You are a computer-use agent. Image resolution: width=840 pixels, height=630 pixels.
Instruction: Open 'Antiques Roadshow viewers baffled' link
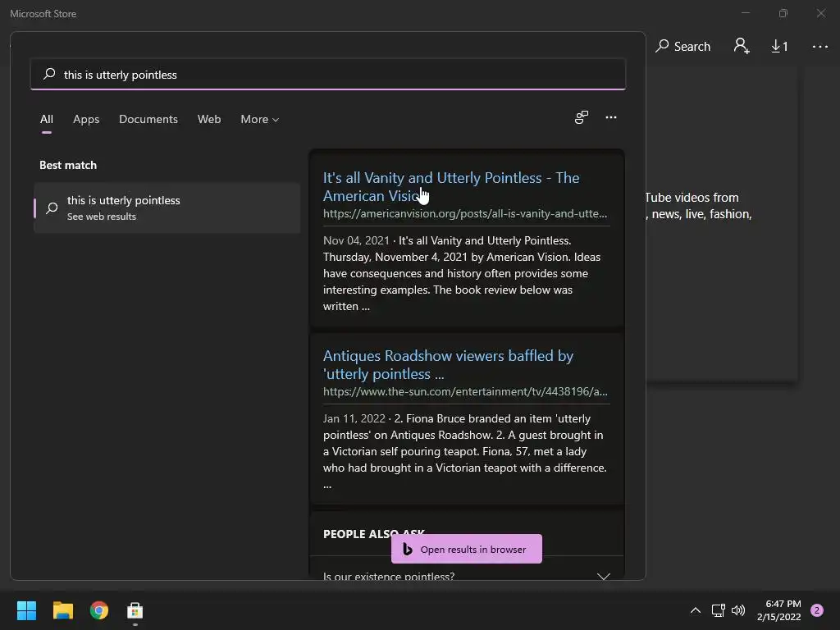coord(448,364)
